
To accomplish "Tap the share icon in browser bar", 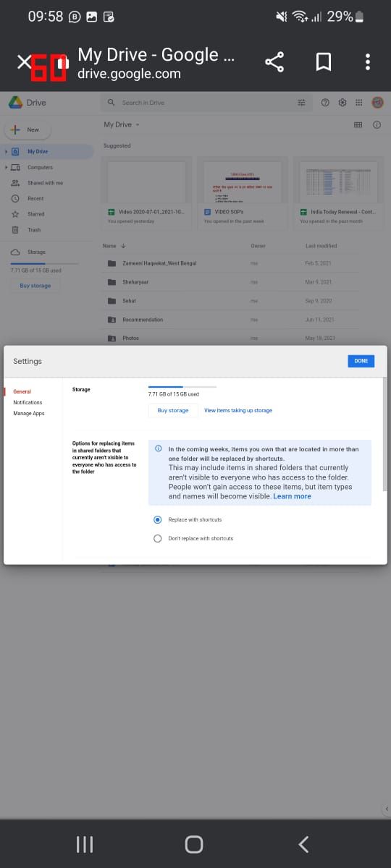I will click(274, 62).
